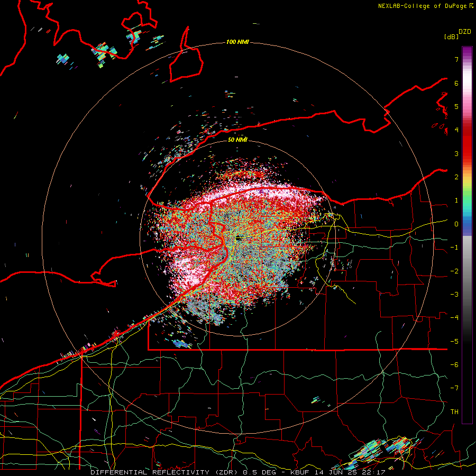
Task: Click the 6 dB tick label on color scale
Action: pyautogui.click(x=456, y=83)
